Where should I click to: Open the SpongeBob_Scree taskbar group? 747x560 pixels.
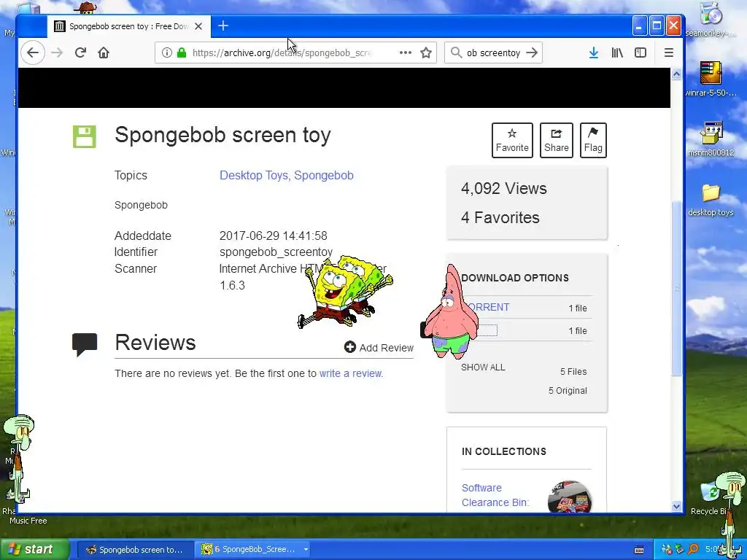point(249,550)
